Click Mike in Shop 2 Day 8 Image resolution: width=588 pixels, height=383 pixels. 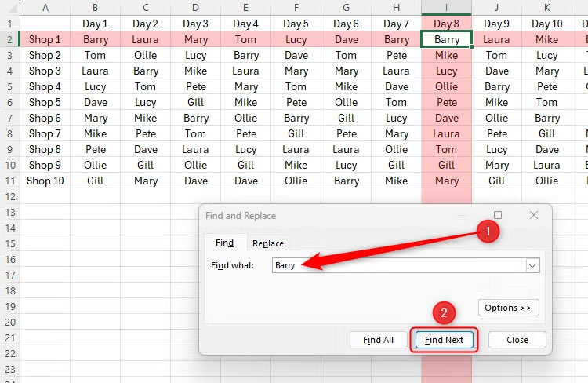click(x=447, y=55)
